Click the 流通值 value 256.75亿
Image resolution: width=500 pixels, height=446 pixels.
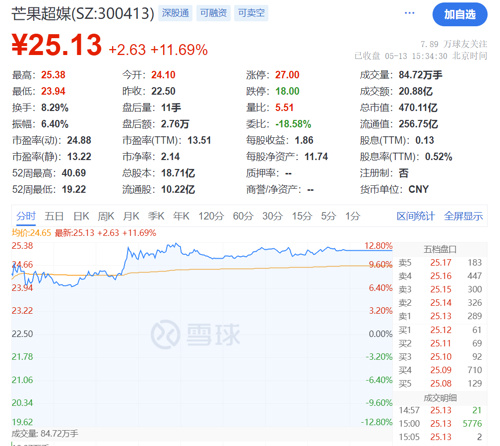click(418, 124)
